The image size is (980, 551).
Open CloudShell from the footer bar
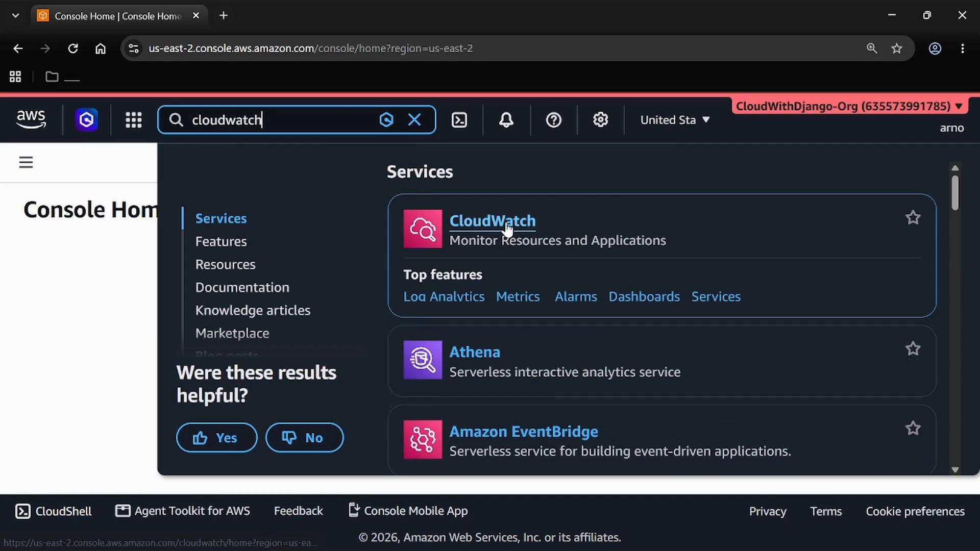tap(53, 511)
